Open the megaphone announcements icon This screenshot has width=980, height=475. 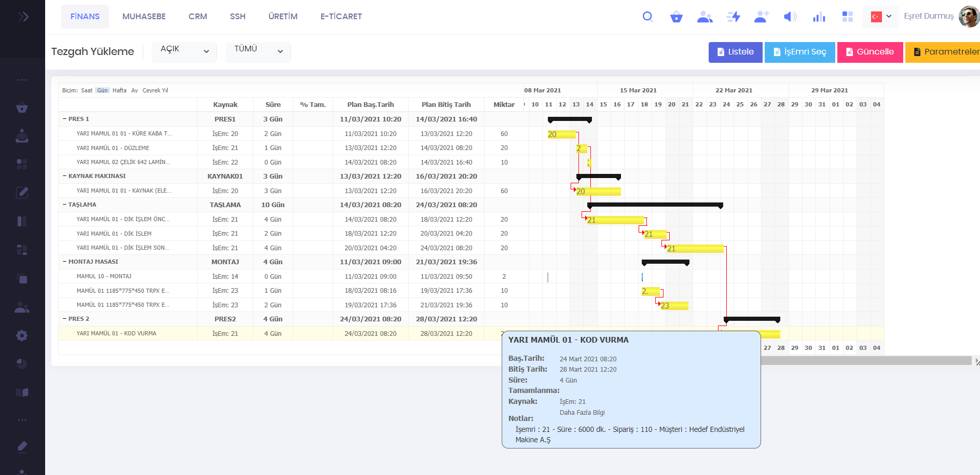(790, 17)
